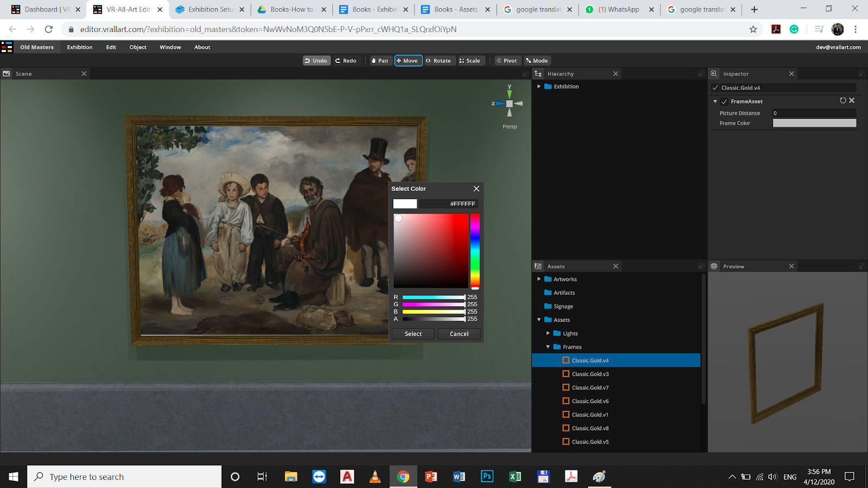This screenshot has width=868, height=488.
Task: Select Classic.Gold.v7 frame asset
Action: coord(590,388)
